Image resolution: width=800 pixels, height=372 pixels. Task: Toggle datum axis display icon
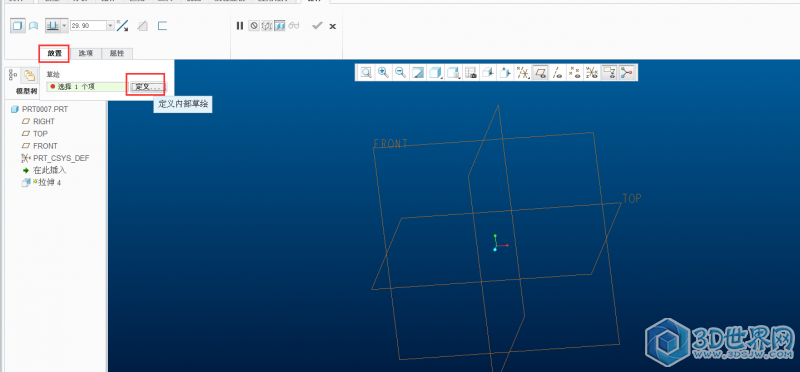(x=558, y=72)
